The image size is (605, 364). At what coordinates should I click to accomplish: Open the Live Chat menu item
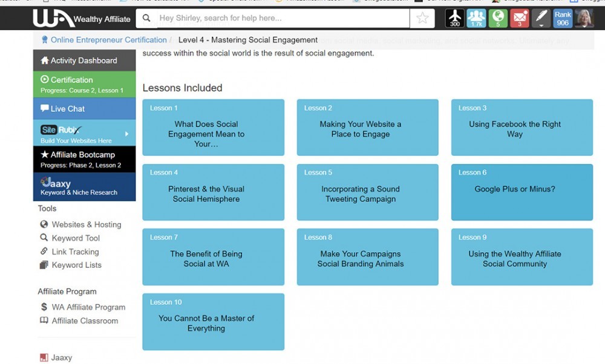coord(84,109)
